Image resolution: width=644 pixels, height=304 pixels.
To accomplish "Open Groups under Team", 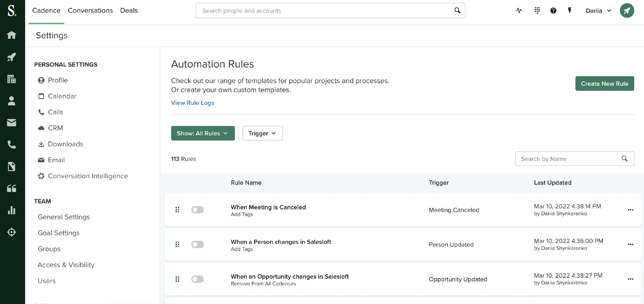I will [49, 249].
